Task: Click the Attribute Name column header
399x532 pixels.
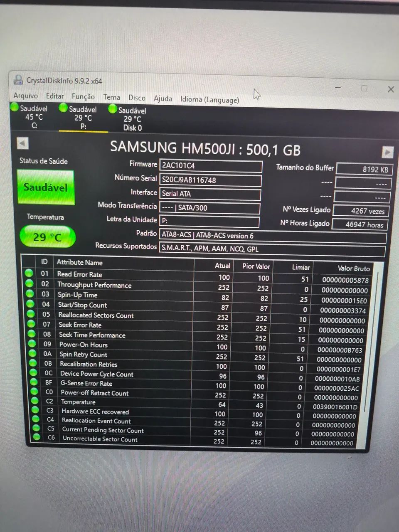Action: [x=80, y=262]
